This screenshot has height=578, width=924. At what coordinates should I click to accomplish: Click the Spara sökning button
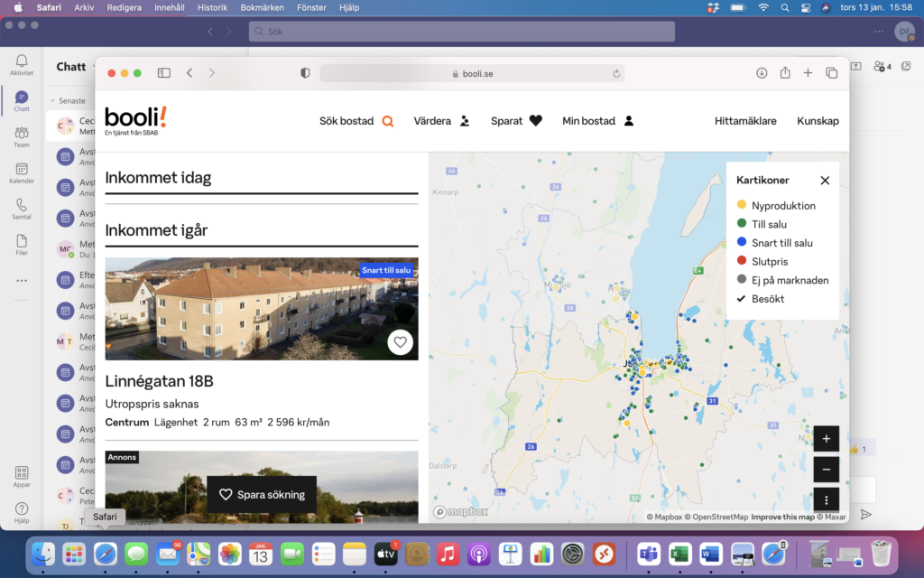(262, 494)
